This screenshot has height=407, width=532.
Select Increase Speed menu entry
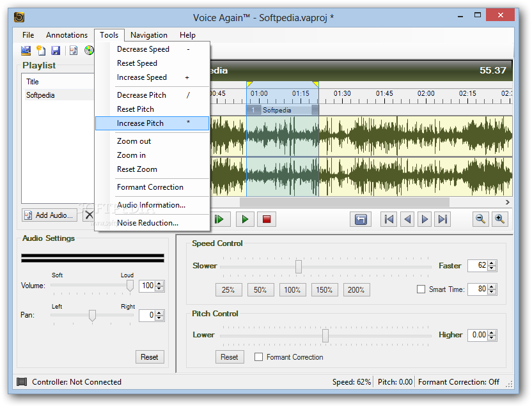click(152, 77)
